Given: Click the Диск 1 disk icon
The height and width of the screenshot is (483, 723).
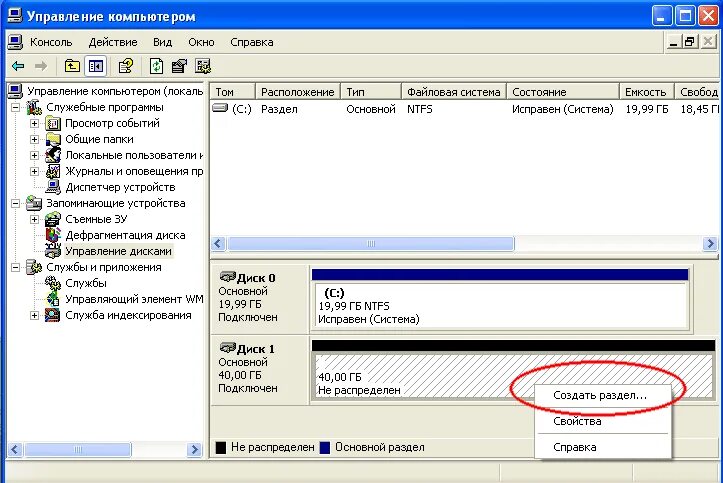Looking at the screenshot, I should pyautogui.click(x=227, y=348).
